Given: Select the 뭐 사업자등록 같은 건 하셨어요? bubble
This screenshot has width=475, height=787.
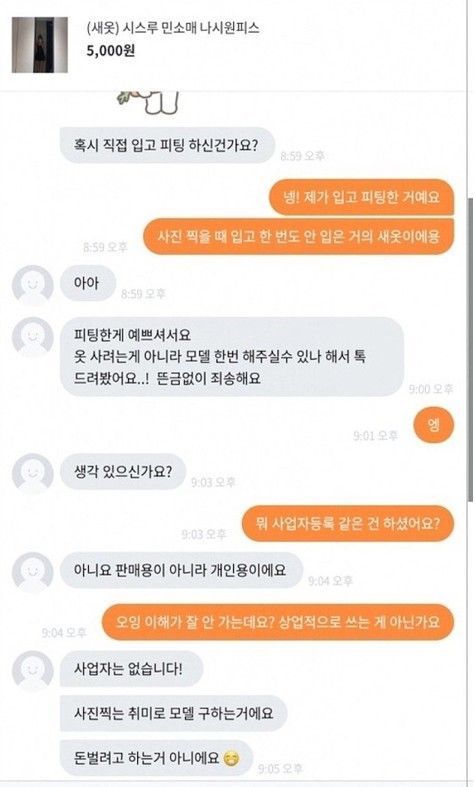Looking at the screenshot, I should tap(348, 523).
